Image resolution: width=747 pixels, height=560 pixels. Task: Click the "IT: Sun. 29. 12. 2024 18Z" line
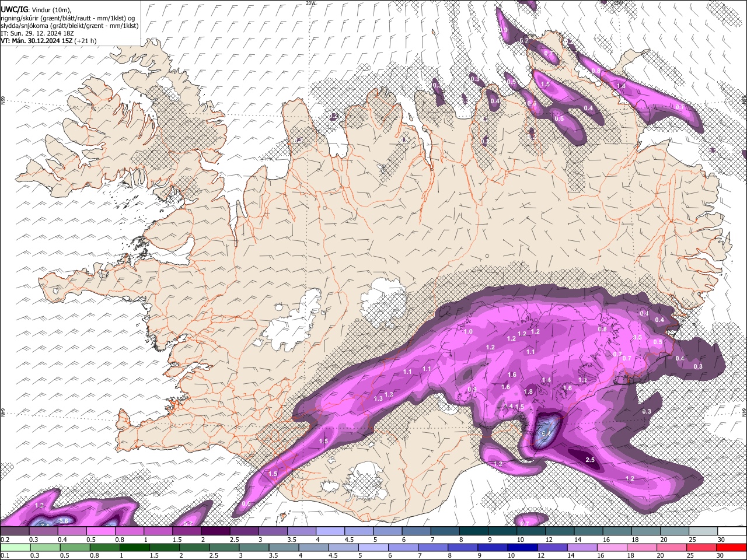37,33
